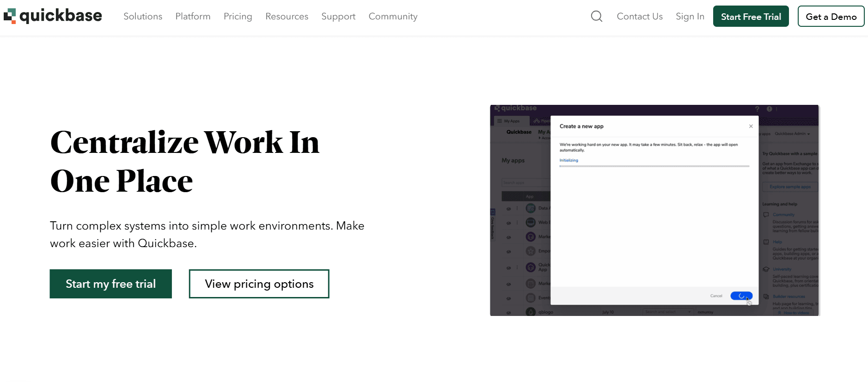Screen dimensions: 868x382
Task: Open the search magnifier icon
Action: (x=597, y=17)
